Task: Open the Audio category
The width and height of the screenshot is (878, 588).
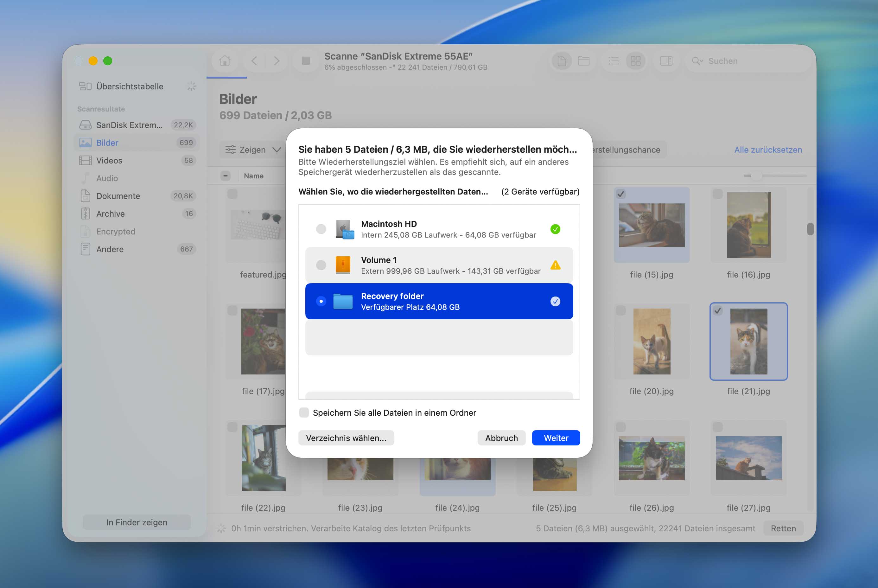Action: pos(137,178)
